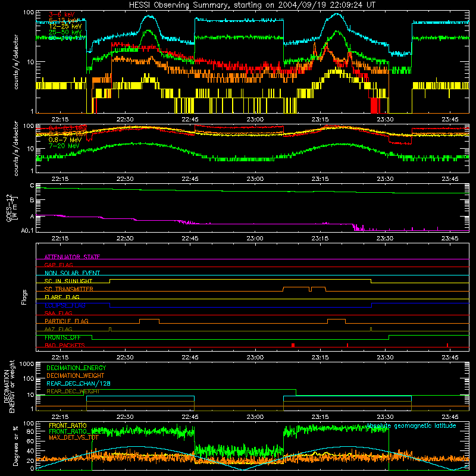Select the red 3-6 keV legend label

(x=61, y=14)
